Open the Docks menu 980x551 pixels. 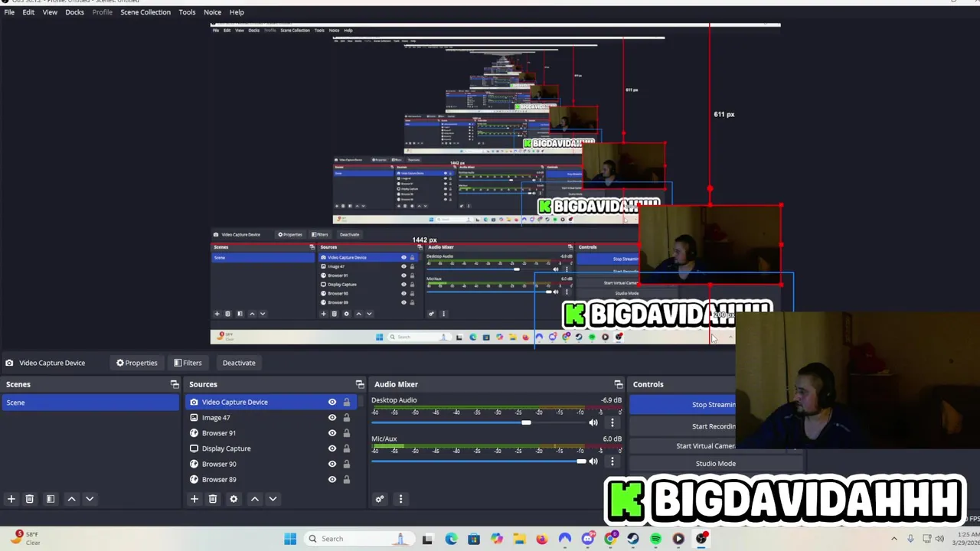tap(75, 12)
